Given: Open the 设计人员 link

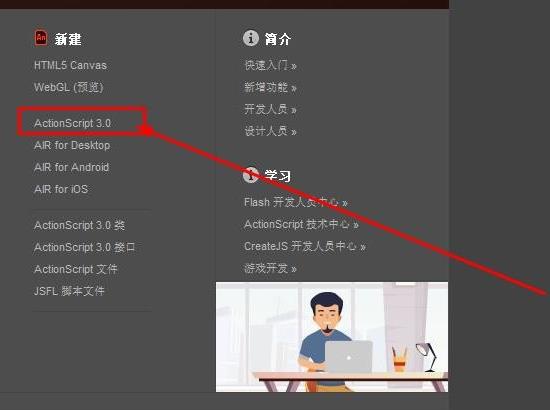Looking at the screenshot, I should click(x=270, y=131).
